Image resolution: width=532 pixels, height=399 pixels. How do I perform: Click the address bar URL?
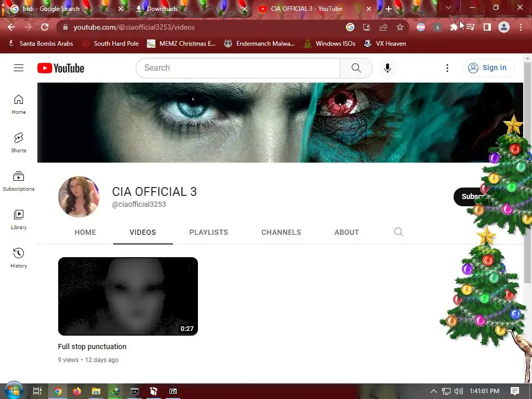coord(134,27)
